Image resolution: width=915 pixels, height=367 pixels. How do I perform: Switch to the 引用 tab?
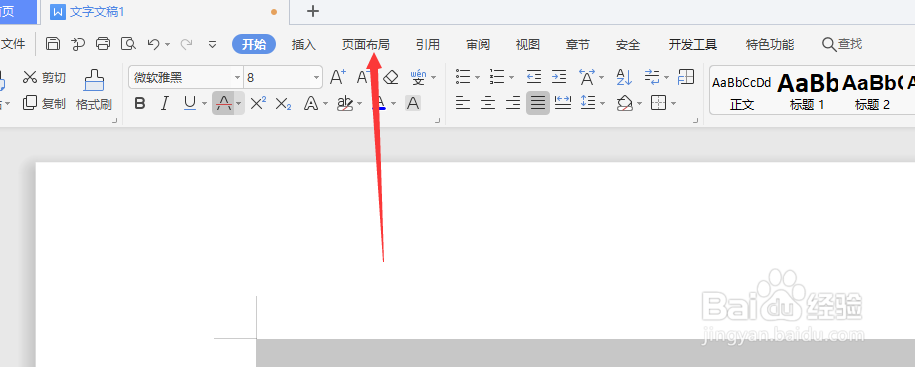point(428,44)
